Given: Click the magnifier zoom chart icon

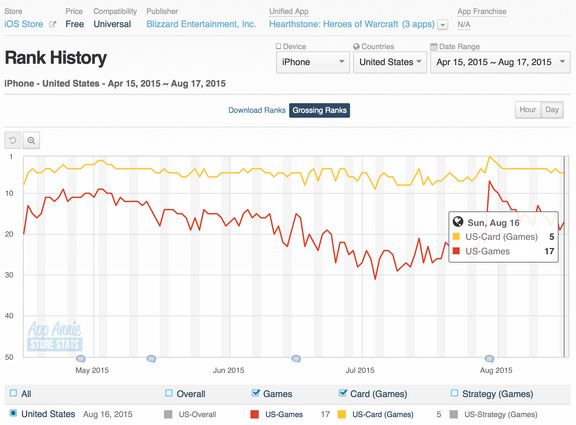Looking at the screenshot, I should (x=31, y=140).
